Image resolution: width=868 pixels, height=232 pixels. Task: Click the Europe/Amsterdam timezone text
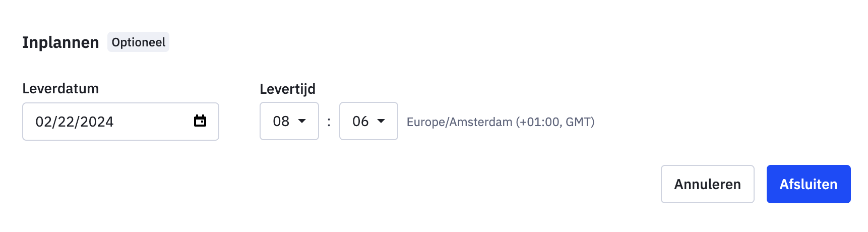(459, 122)
